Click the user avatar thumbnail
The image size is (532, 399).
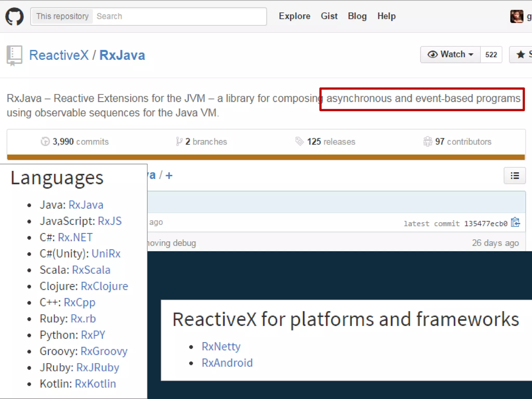516,16
